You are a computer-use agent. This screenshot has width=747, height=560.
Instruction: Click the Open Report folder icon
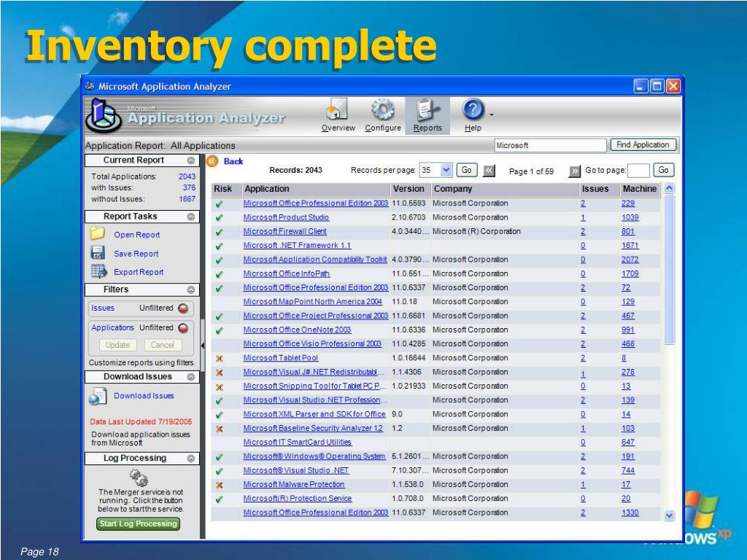(x=98, y=233)
